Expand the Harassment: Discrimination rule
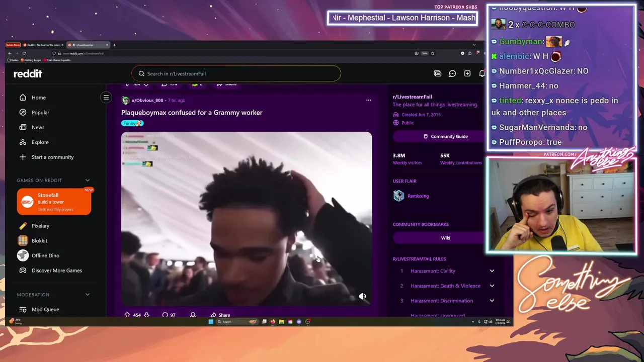Image resolution: width=644 pixels, height=362 pixels. [447, 301]
